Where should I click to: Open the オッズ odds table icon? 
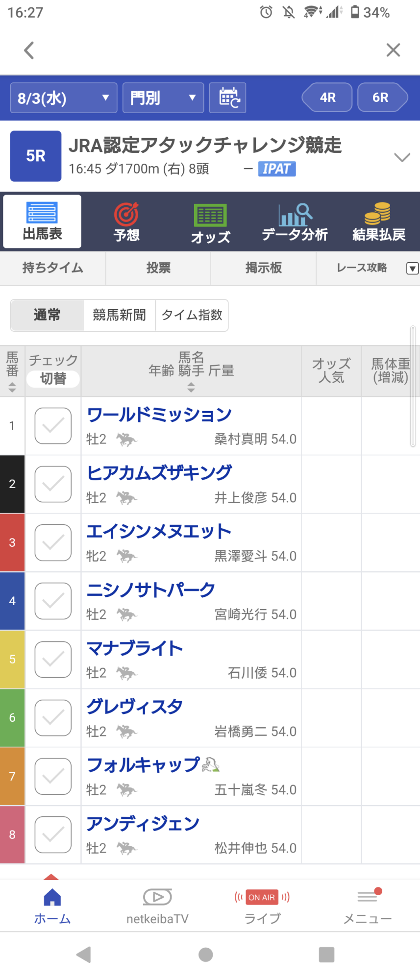(x=210, y=216)
